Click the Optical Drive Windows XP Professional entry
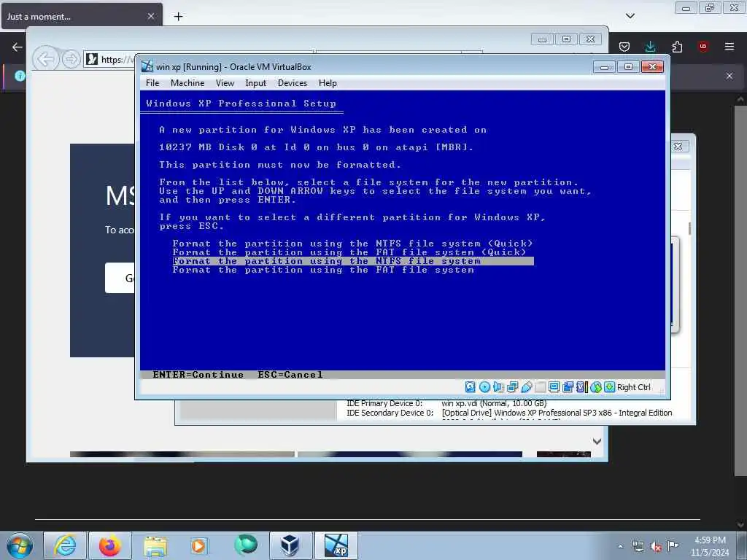 [557, 413]
